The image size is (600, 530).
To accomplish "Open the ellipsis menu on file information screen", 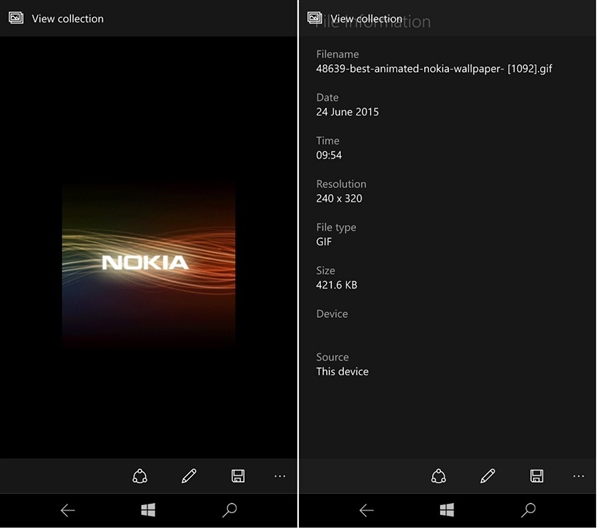I will tap(579, 476).
